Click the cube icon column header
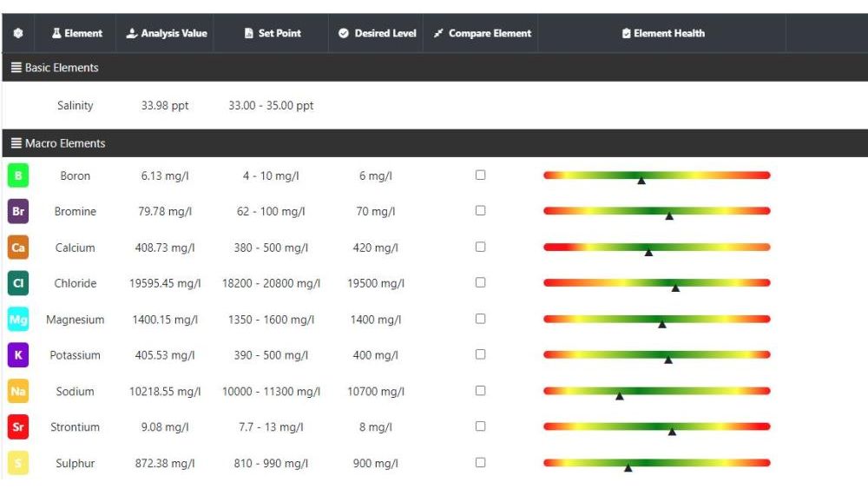The image size is (868, 489). pos(18,34)
